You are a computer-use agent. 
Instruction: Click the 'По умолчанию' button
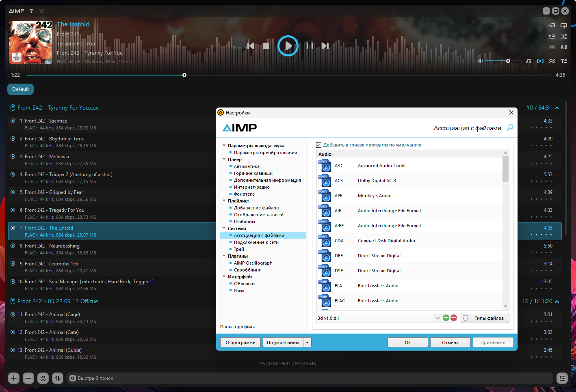tap(283, 342)
